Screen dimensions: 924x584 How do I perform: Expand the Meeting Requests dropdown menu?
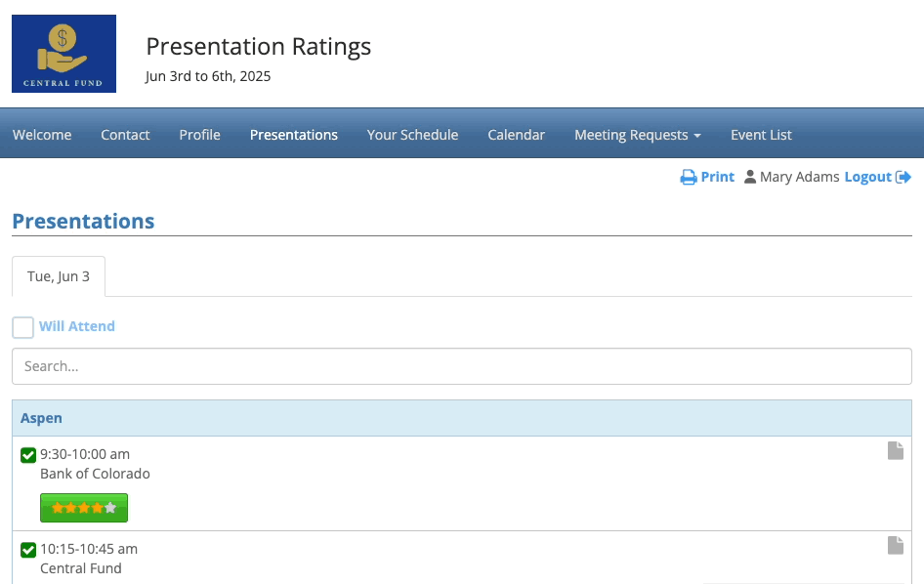637,135
